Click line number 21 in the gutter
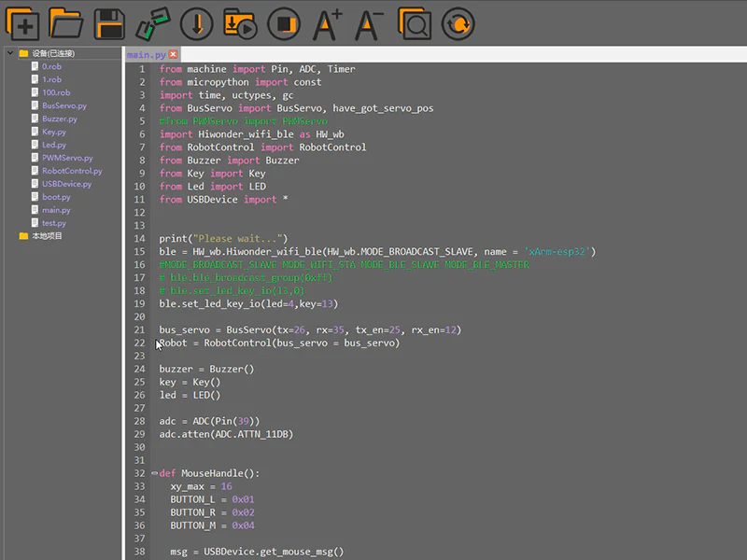The image size is (747, 560). (x=140, y=329)
